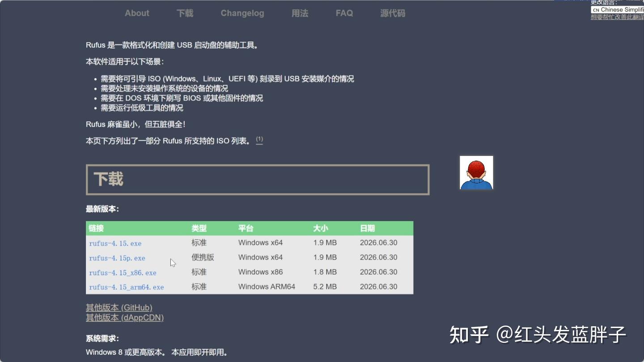The height and width of the screenshot is (362, 644).
Task: Click Windows x64 in the rufus-4.15.exe row
Action: pyautogui.click(x=261, y=243)
